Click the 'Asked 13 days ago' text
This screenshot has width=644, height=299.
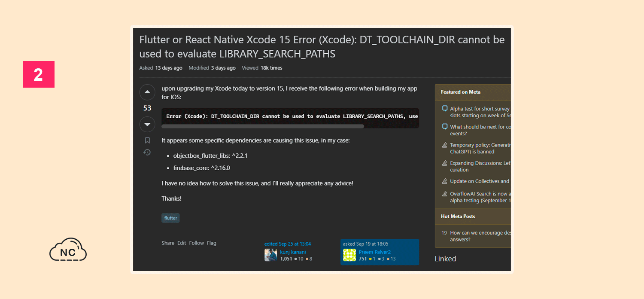coord(161,68)
